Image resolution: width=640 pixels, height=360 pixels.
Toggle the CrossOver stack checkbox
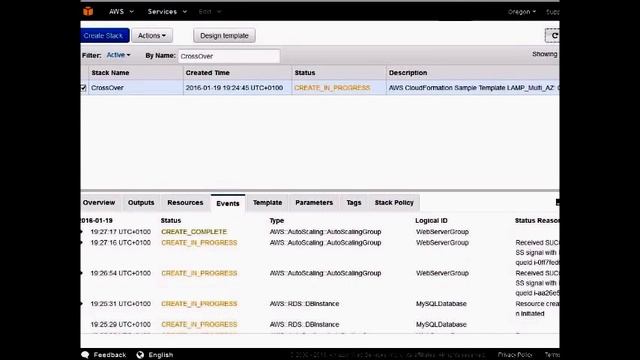83,88
